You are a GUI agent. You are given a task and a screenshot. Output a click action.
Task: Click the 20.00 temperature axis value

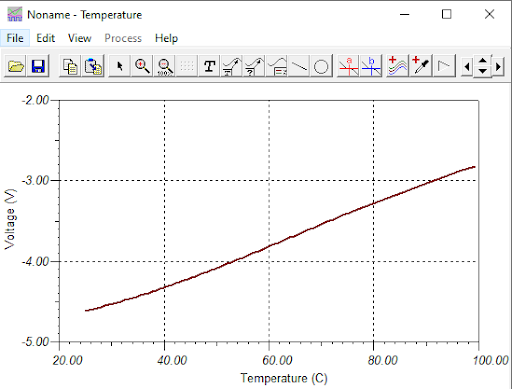67,360
